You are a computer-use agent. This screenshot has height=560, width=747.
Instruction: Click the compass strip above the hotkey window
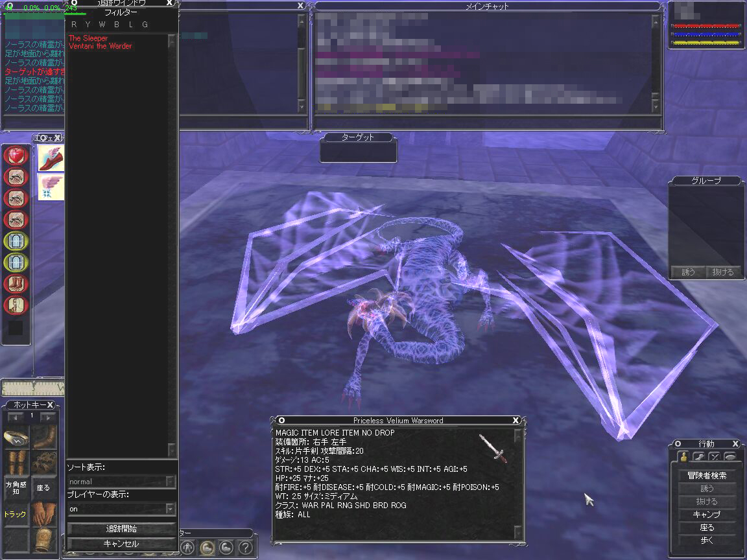(33, 388)
